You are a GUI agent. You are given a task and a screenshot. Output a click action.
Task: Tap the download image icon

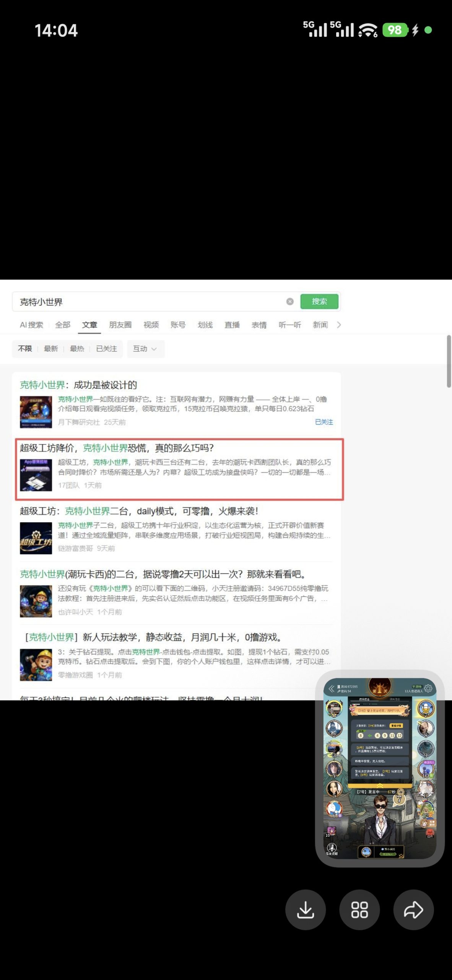click(x=306, y=910)
